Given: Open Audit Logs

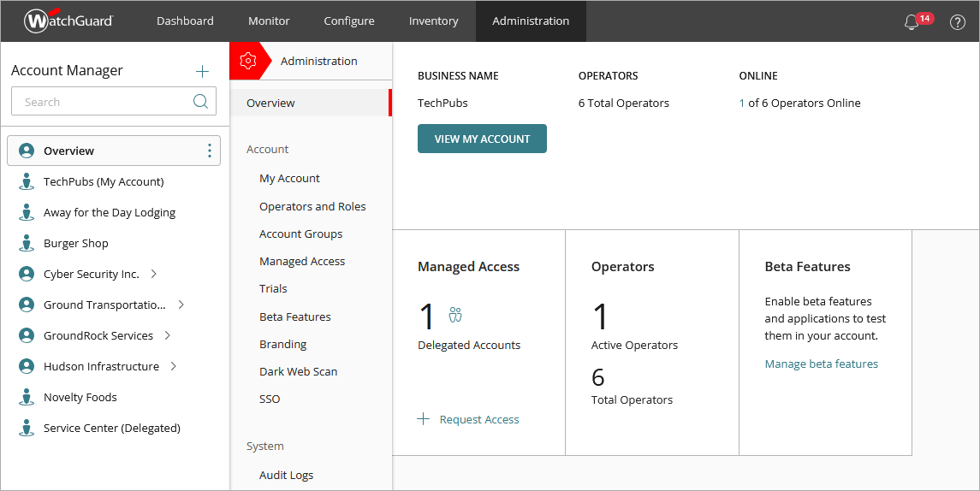Looking at the screenshot, I should [286, 476].
